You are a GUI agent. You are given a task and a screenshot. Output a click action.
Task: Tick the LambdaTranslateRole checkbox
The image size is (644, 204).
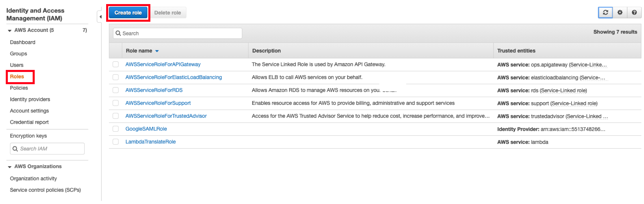tap(116, 142)
